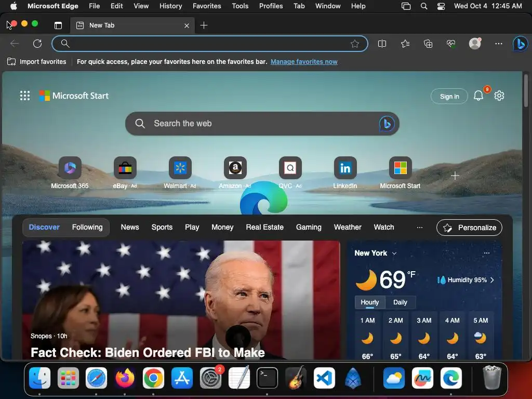Add page to favorites star in address bar
This screenshot has height=399, width=532.
click(354, 44)
